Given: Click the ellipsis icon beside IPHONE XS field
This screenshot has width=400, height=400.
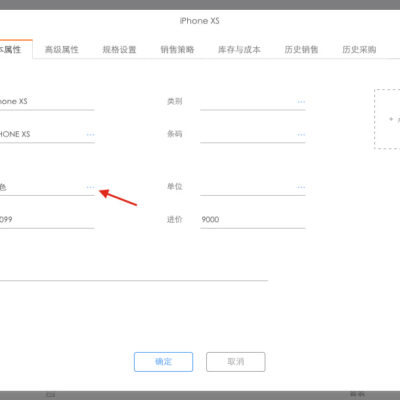Looking at the screenshot, I should click(x=90, y=135).
